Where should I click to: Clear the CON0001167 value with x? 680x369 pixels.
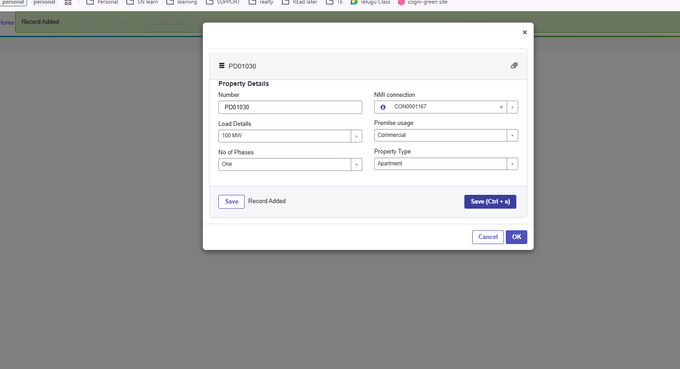click(501, 107)
